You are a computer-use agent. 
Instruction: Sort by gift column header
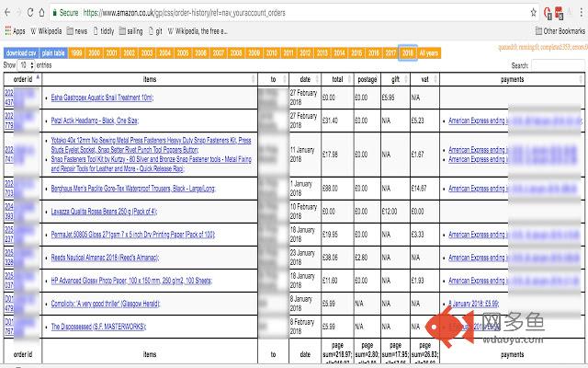click(395, 79)
